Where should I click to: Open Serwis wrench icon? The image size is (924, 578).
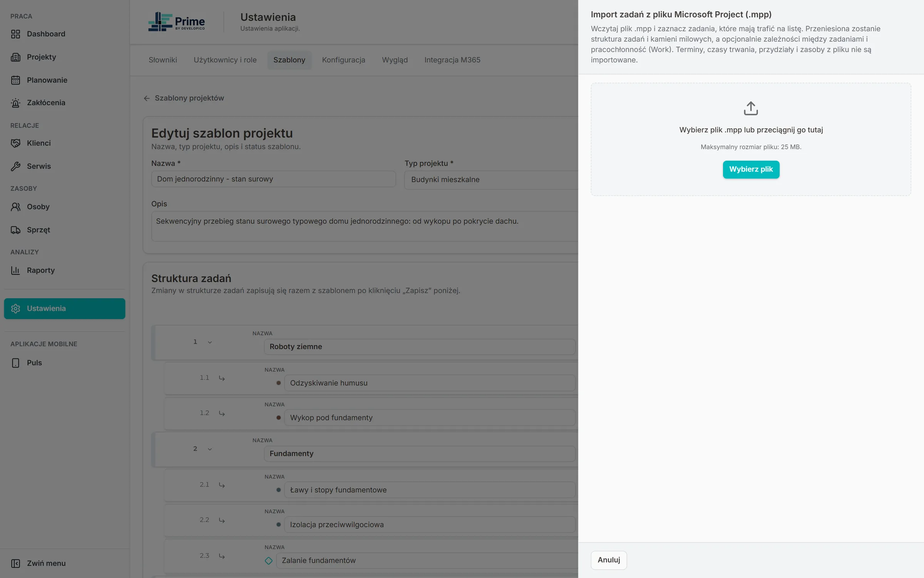coord(15,166)
